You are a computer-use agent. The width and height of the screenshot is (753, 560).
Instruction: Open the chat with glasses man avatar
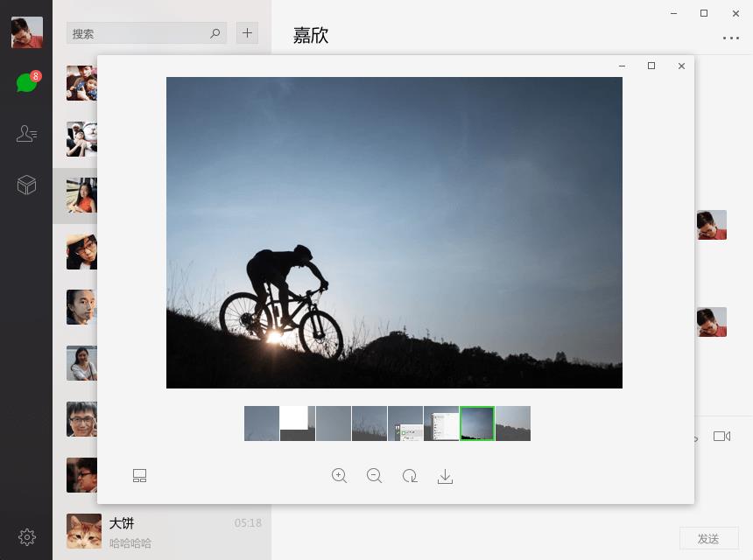(81, 419)
